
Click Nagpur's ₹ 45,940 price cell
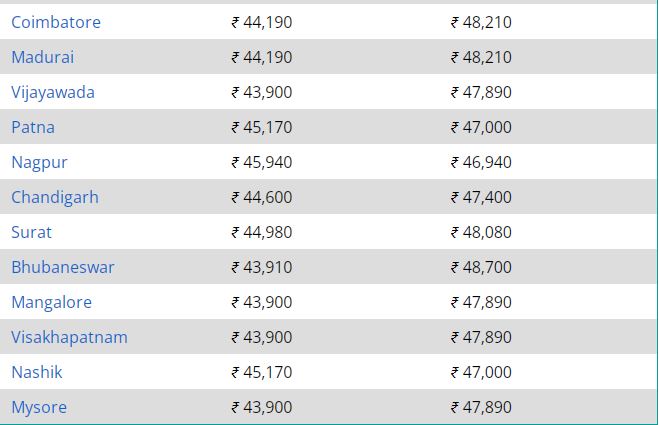[x=262, y=162]
